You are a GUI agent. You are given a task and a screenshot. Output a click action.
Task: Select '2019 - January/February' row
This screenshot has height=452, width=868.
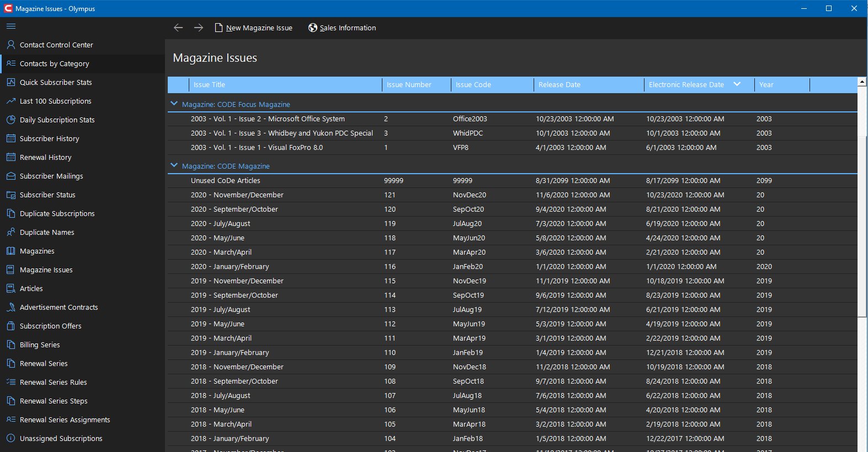(x=513, y=352)
